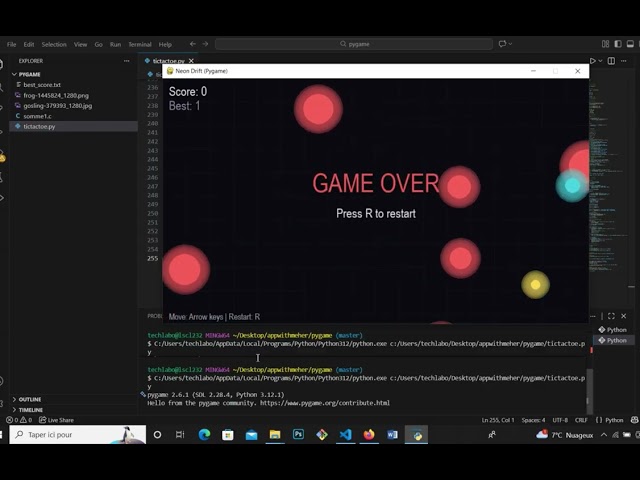
Task: Open pygame contribute link in terminal
Action: 325,403
